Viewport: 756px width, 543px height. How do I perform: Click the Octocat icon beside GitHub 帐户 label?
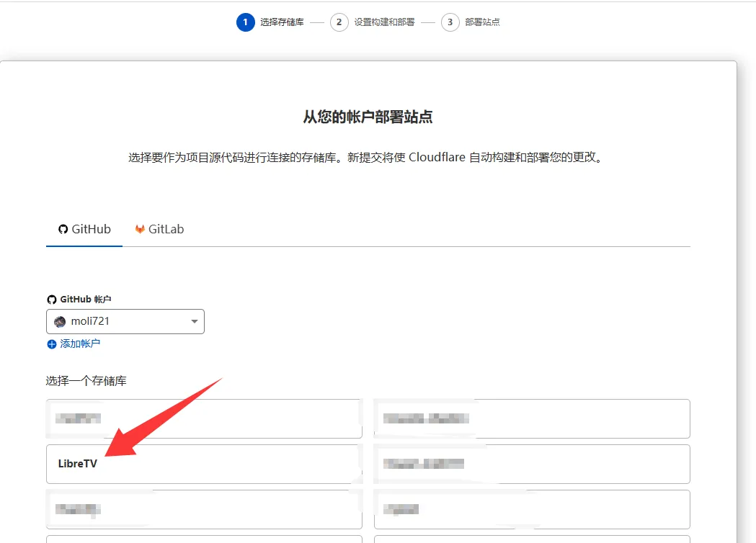[52, 300]
